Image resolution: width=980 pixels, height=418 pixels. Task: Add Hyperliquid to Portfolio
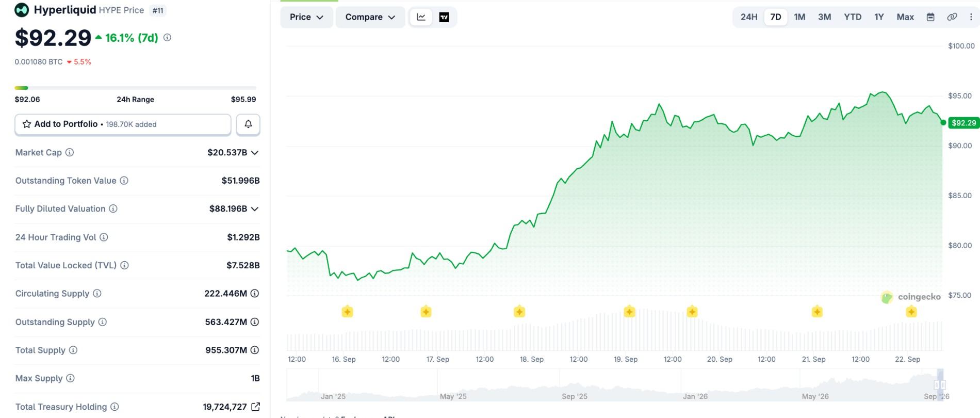[123, 124]
